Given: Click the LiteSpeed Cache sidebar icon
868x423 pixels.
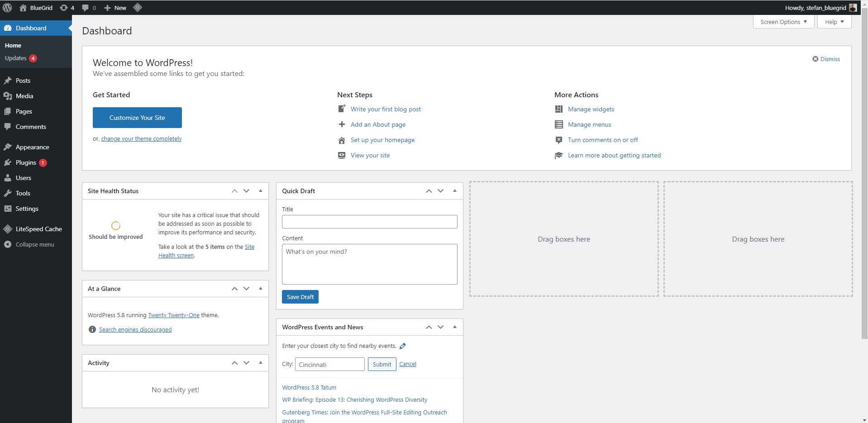Looking at the screenshot, I should click(8, 229).
